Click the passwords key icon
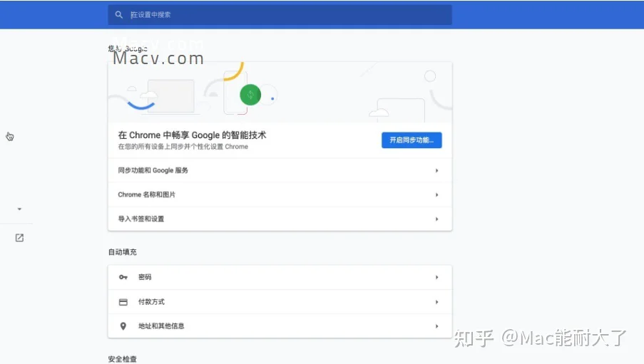644x364 pixels. point(123,277)
